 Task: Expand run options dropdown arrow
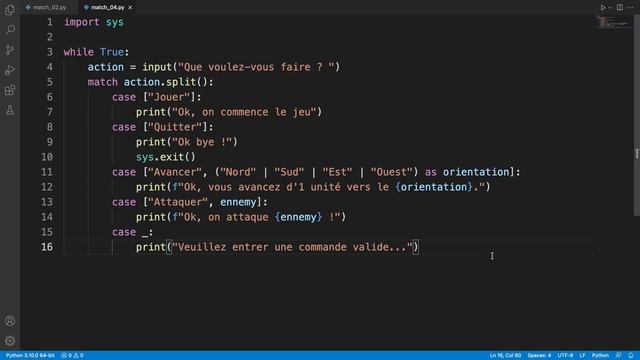[610, 7]
